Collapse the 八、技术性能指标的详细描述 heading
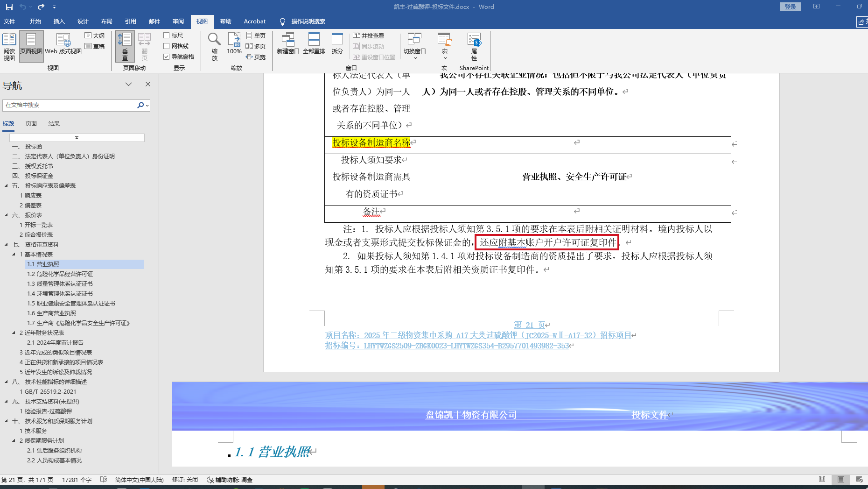Screen dimensions: 868x489 coord(6,382)
